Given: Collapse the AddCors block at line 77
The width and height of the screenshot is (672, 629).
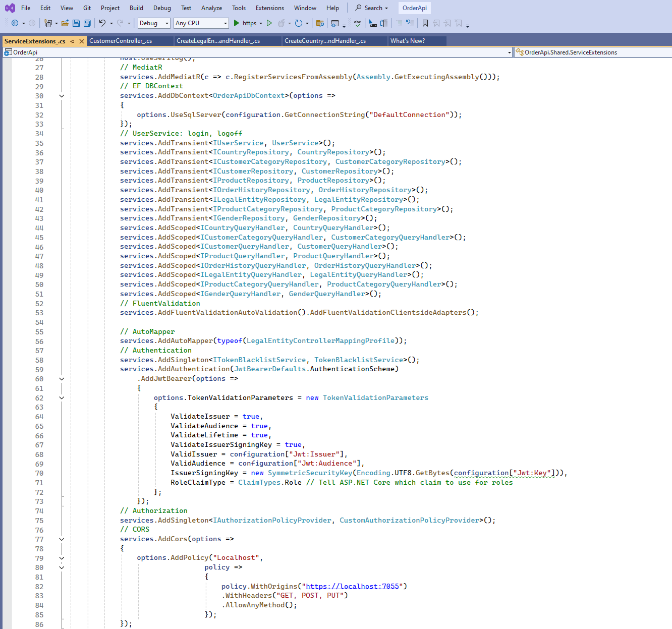Looking at the screenshot, I should (62, 539).
